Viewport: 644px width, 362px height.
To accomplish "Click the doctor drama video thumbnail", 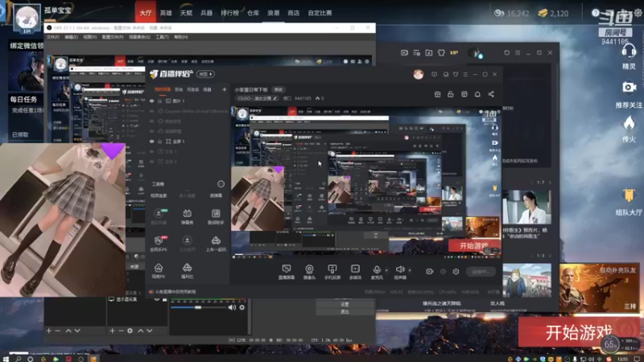I will point(526,207).
